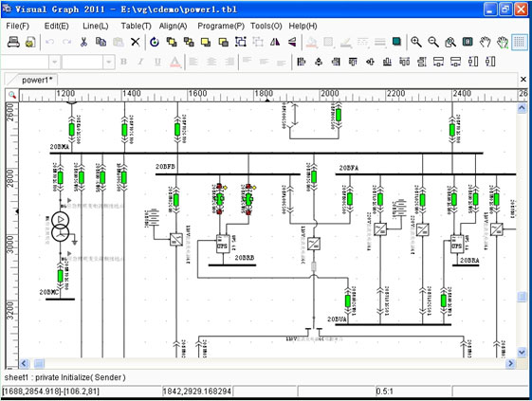Click the zoom out magnifier icon

(x=433, y=42)
